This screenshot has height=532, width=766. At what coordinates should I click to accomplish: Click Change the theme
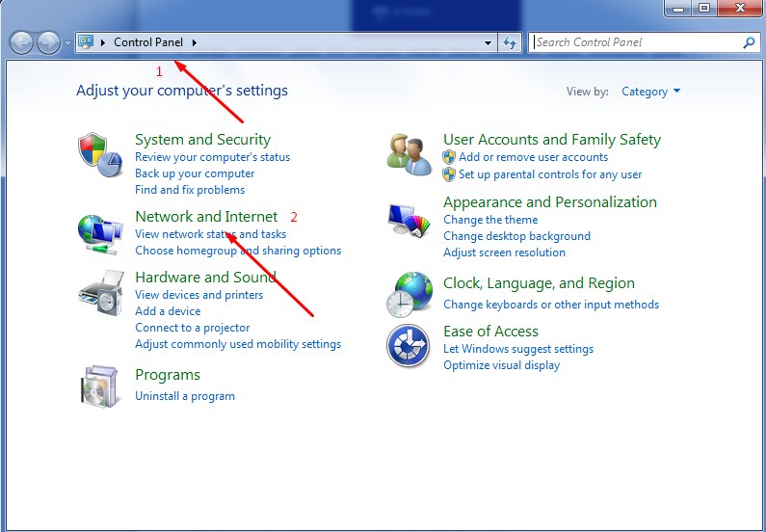point(490,220)
